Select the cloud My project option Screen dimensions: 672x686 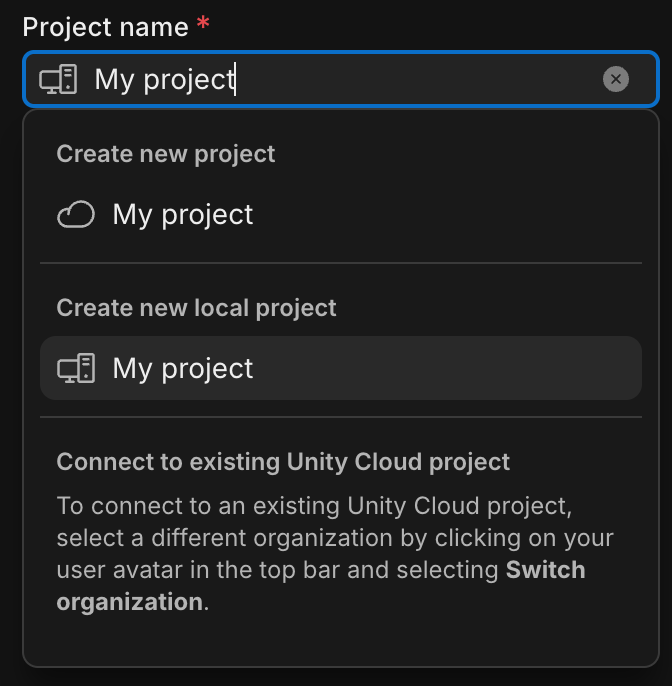341,214
